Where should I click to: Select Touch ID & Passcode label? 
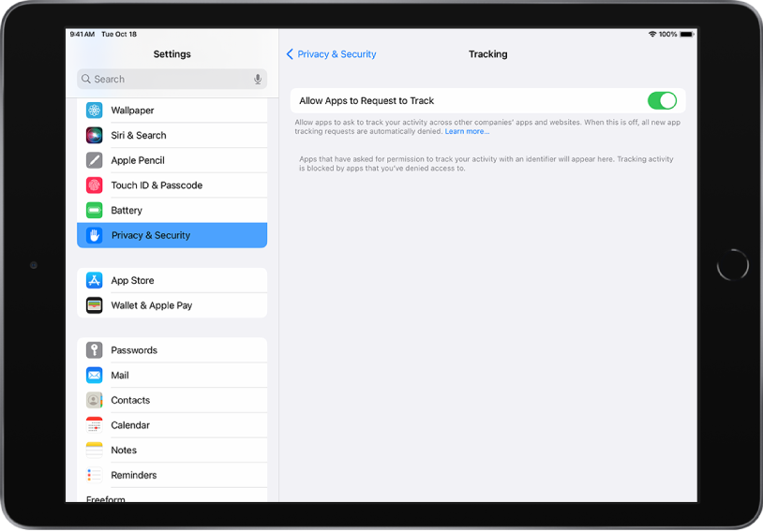(x=157, y=185)
